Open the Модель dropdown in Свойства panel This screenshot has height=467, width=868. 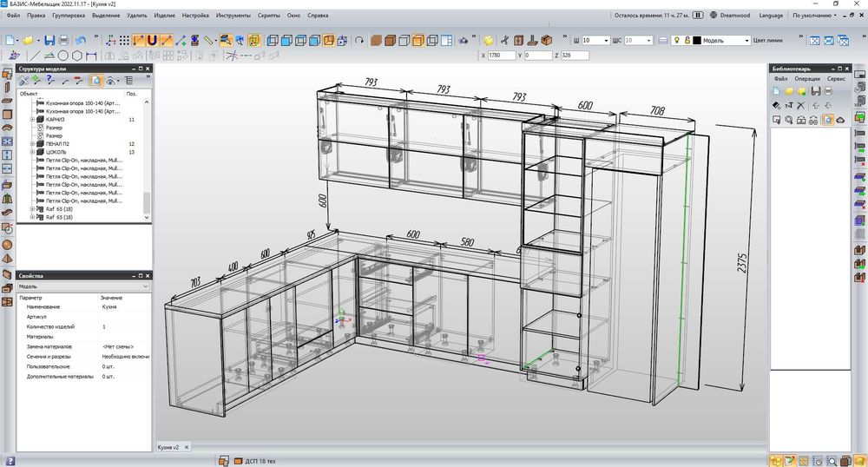[83, 286]
